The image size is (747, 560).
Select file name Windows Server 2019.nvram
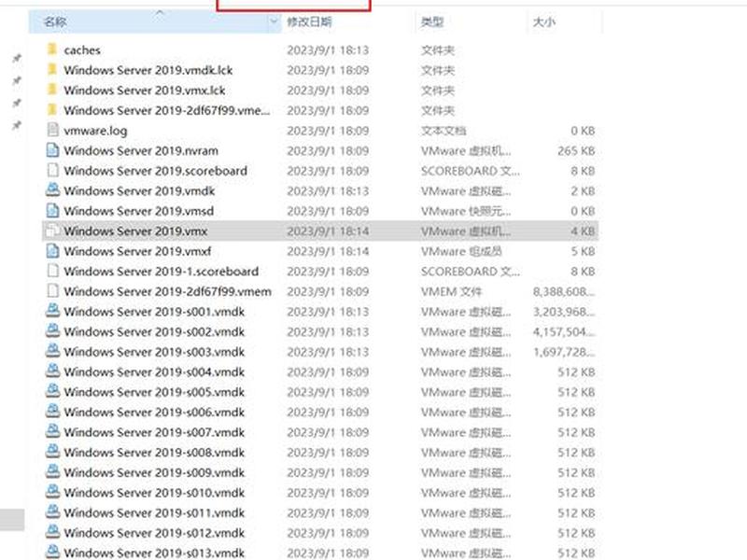pos(141,150)
